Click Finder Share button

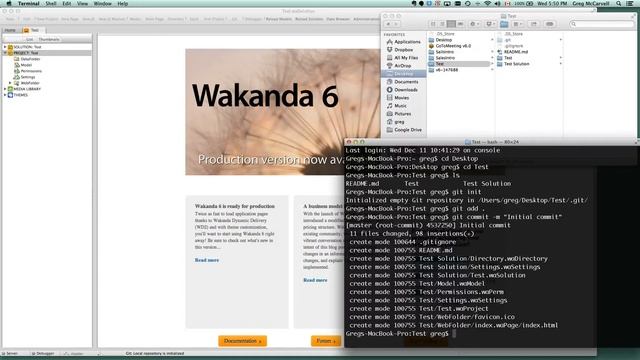click(x=533, y=24)
